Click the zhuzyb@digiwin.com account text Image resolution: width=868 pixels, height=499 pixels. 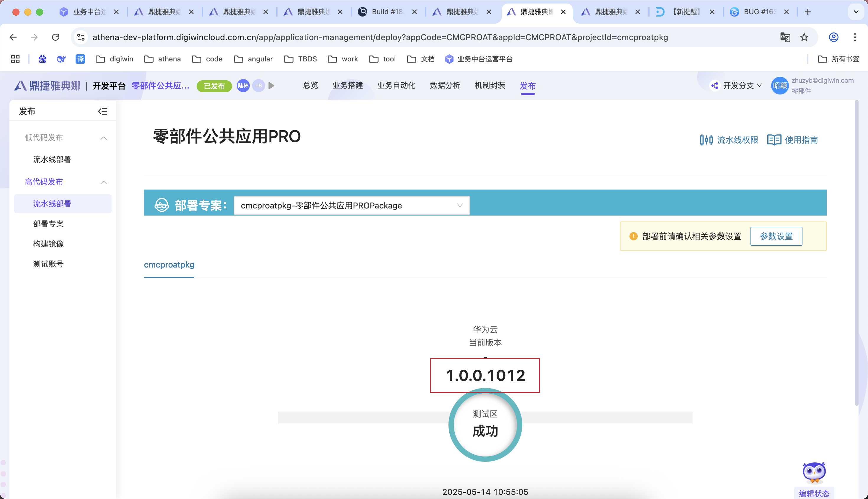coord(823,80)
